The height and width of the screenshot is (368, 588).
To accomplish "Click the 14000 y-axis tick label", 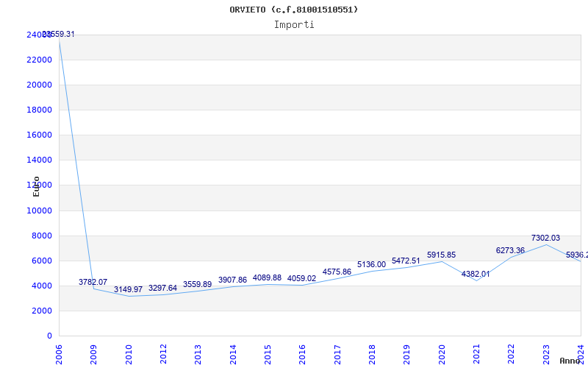I will point(40,160).
